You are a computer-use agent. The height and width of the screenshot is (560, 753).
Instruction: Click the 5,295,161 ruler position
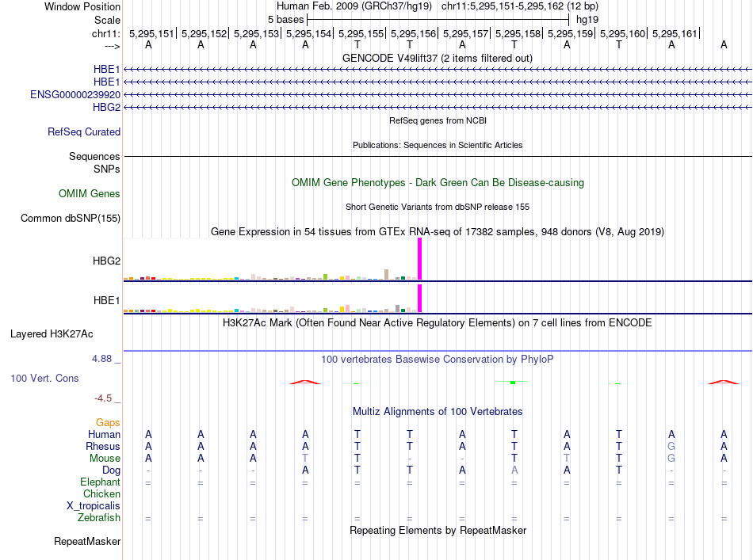coord(675,33)
